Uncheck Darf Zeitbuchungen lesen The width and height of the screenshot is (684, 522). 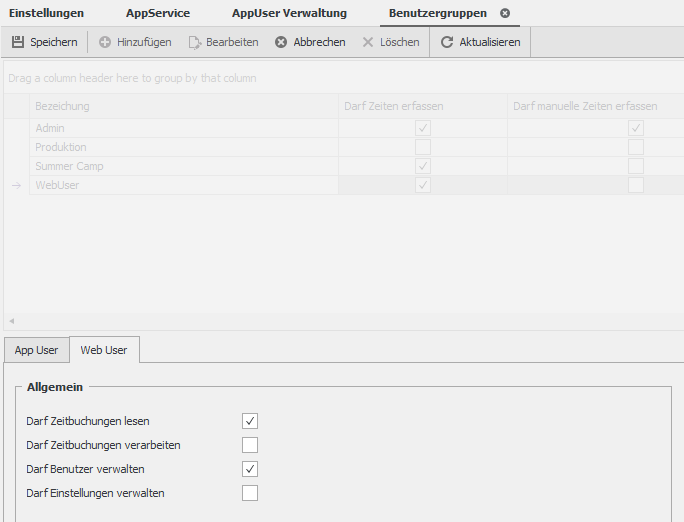pyautogui.click(x=250, y=421)
